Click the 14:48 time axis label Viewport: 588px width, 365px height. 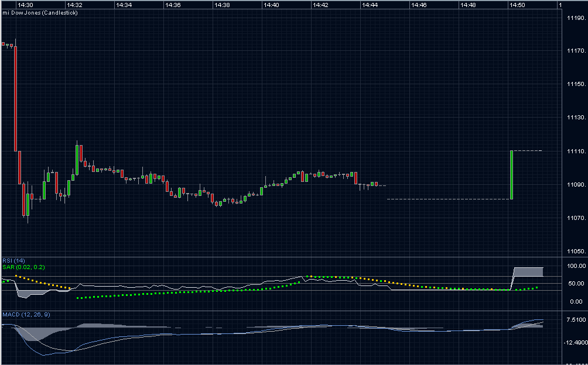coord(468,5)
